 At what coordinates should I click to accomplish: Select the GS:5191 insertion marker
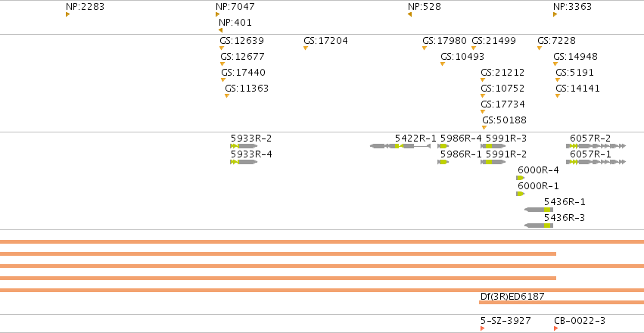click(558, 80)
